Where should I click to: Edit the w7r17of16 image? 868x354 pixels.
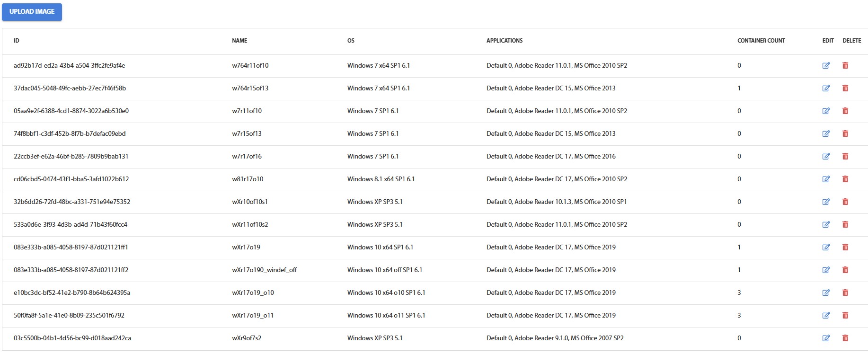(826, 157)
